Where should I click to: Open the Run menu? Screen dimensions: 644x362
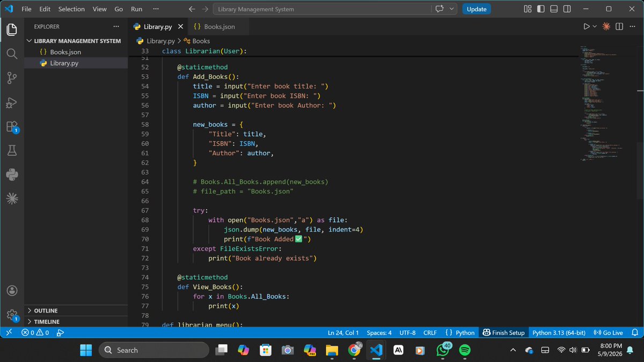(136, 9)
